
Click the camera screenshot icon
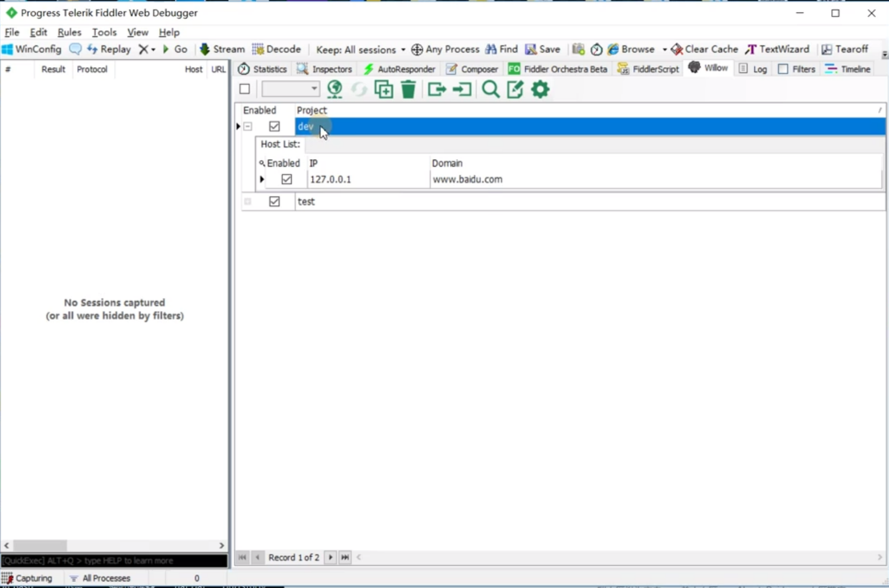(578, 49)
